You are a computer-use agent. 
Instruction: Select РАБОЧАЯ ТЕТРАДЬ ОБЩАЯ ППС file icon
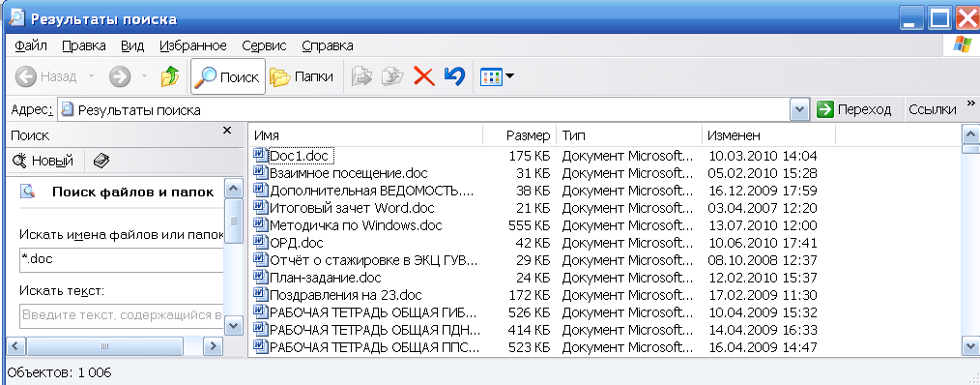pyautogui.click(x=260, y=347)
